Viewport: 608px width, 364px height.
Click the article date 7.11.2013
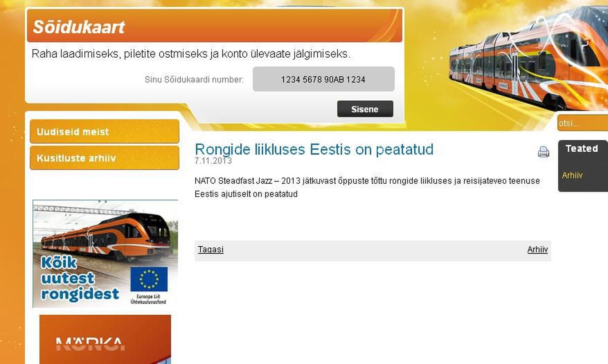[213, 161]
